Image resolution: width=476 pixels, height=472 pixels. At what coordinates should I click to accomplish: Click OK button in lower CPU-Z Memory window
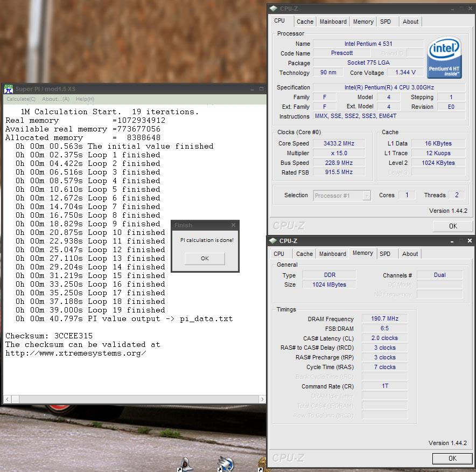point(452,459)
